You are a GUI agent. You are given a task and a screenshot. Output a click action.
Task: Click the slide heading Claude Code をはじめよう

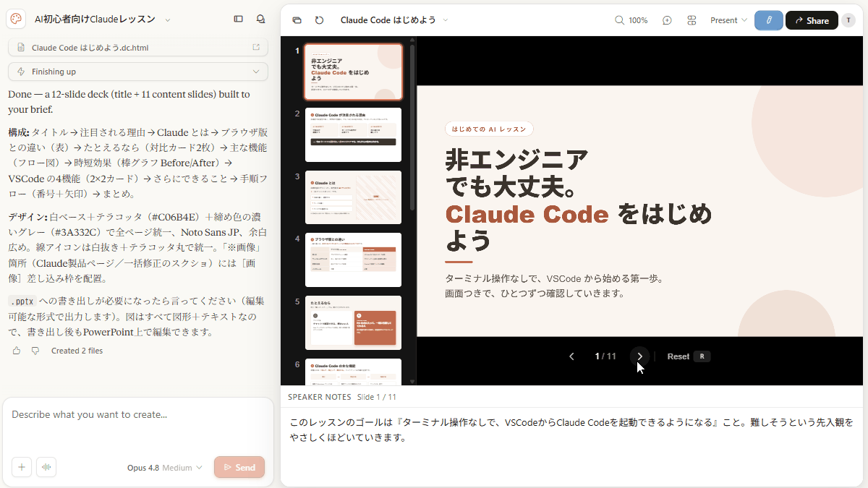577,226
